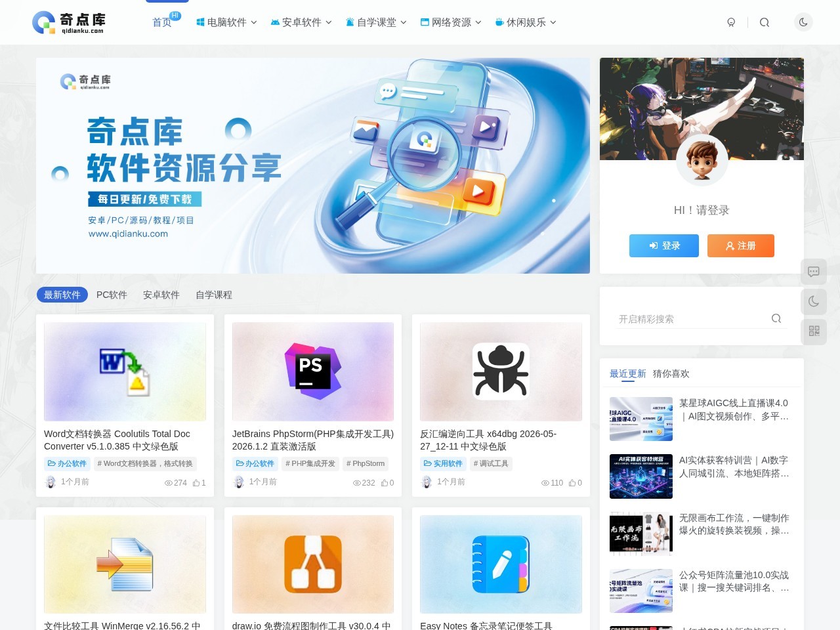The width and height of the screenshot is (840, 630).
Task: Open the 公众号矩阵流量池 thumbnail
Action: click(641, 591)
